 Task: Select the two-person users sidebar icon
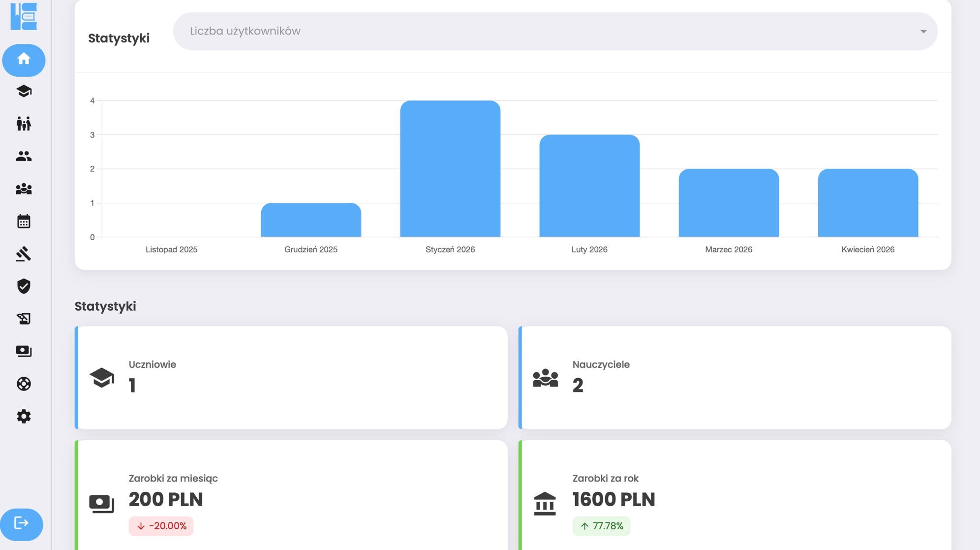coord(24,156)
